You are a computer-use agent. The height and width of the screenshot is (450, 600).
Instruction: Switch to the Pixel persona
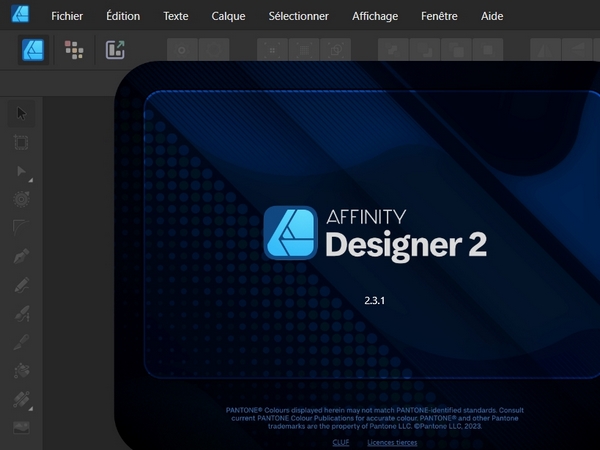[74, 50]
